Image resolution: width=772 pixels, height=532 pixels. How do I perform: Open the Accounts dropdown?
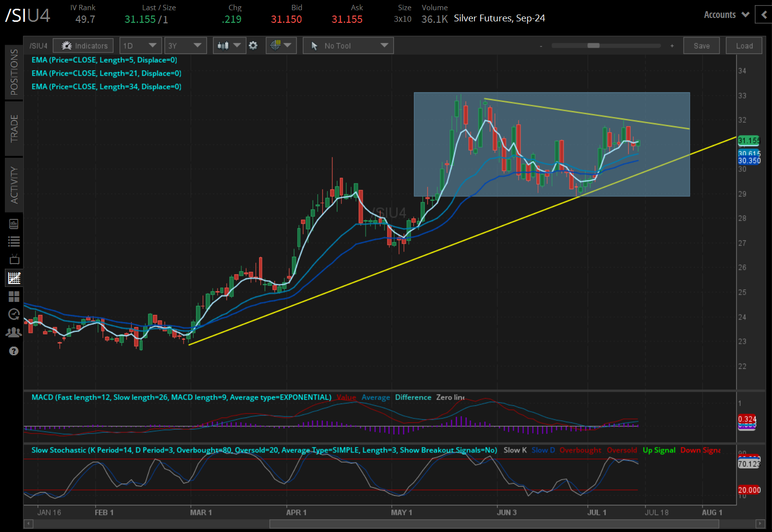coord(726,15)
